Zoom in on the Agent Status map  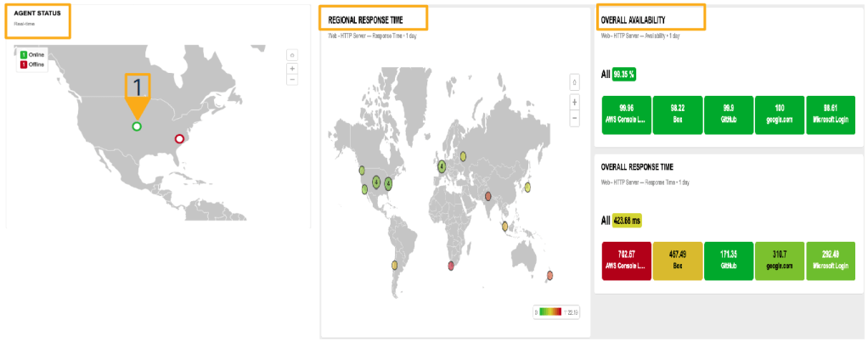coord(292,68)
